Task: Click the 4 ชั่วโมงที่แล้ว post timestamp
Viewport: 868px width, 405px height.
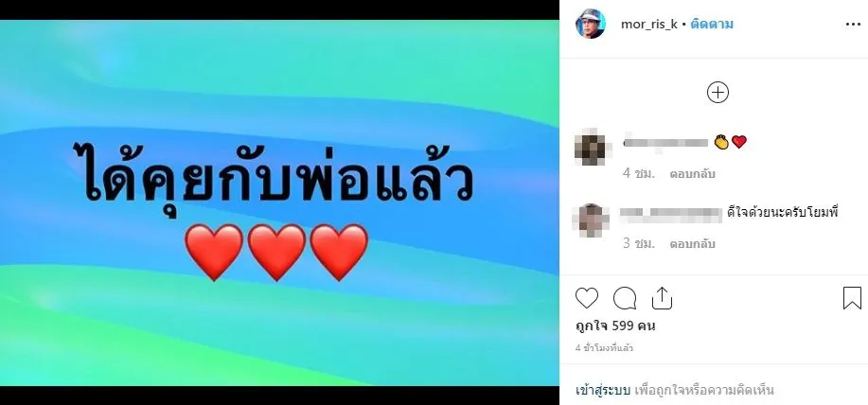Action: (604, 348)
